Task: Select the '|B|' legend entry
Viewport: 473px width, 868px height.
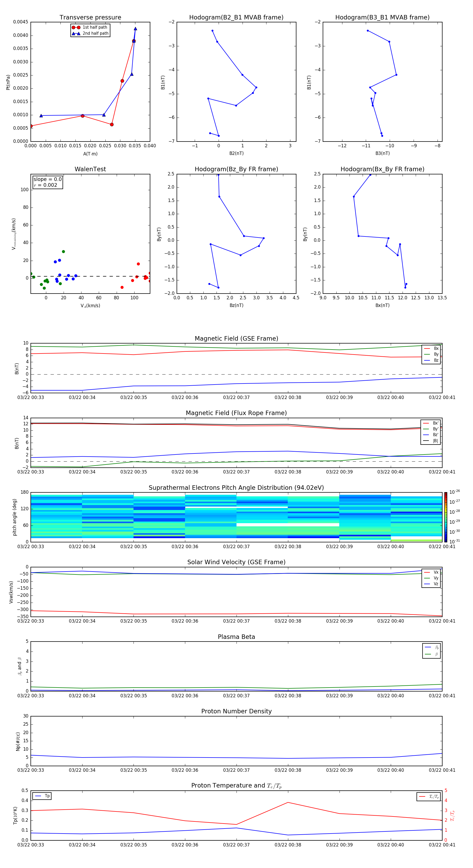Action: [431, 441]
